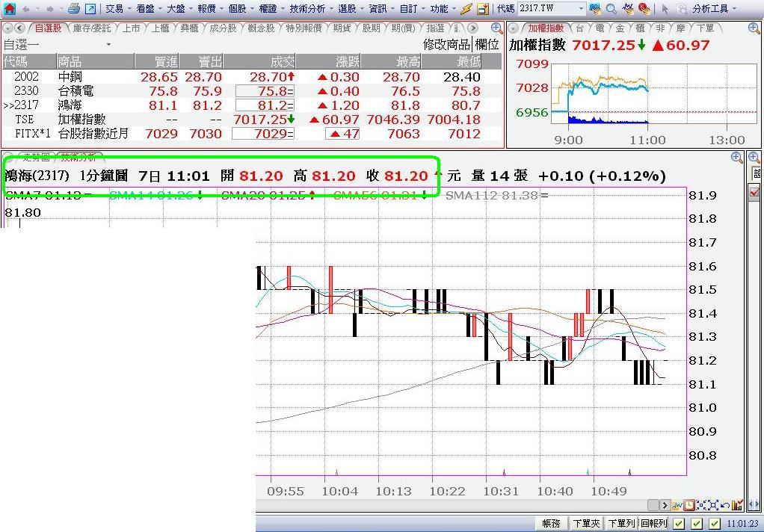Select the 金 tab in index panel
Viewport: 764px width, 532px height.
point(620,28)
